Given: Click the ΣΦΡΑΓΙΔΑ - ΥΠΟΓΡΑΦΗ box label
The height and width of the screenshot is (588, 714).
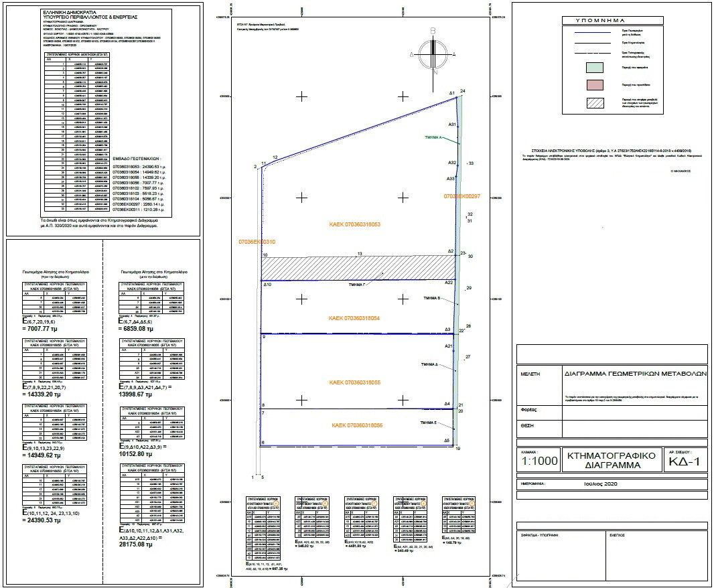Looking at the screenshot, I should click(x=540, y=535).
